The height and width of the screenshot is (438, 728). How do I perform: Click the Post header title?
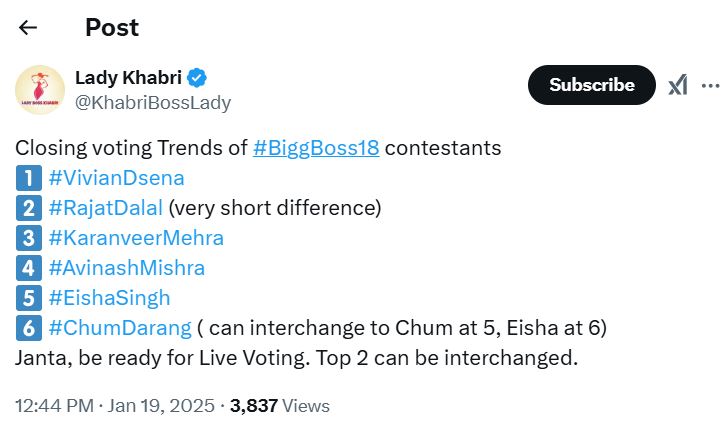tap(112, 27)
